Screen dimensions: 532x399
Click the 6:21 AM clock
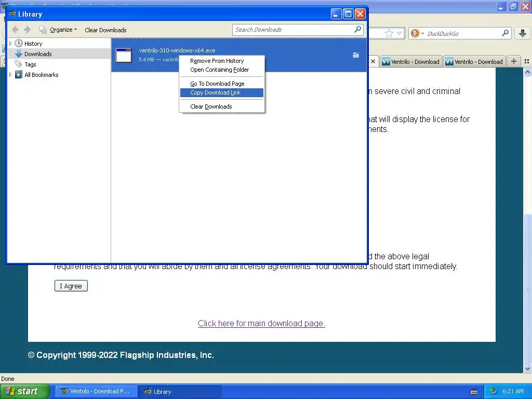[x=513, y=391]
